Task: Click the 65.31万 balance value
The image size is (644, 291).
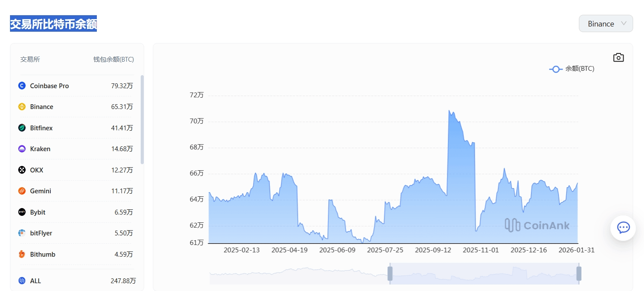Action: (122, 106)
